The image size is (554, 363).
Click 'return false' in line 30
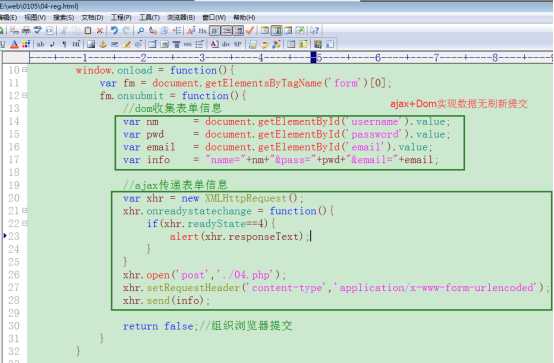pos(158,326)
